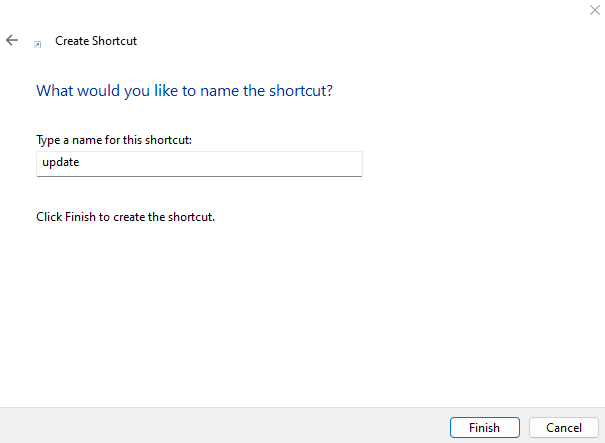Click the 'Create Shortcut' title text
Viewport: 605px width, 443px height.
pos(96,41)
